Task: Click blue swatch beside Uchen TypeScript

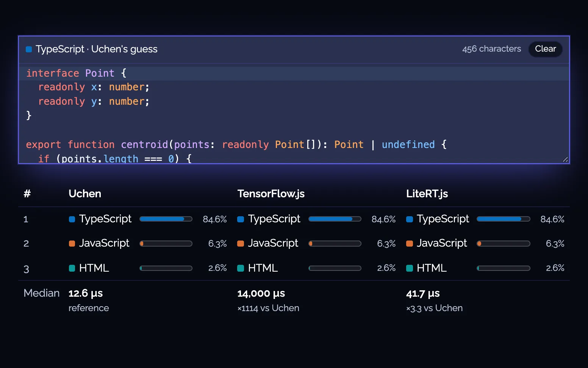Action: pyautogui.click(x=72, y=219)
